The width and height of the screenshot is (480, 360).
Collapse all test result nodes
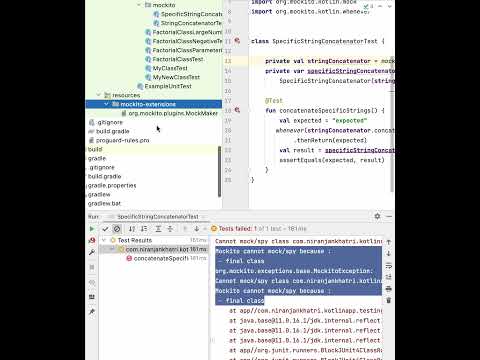click(x=170, y=229)
